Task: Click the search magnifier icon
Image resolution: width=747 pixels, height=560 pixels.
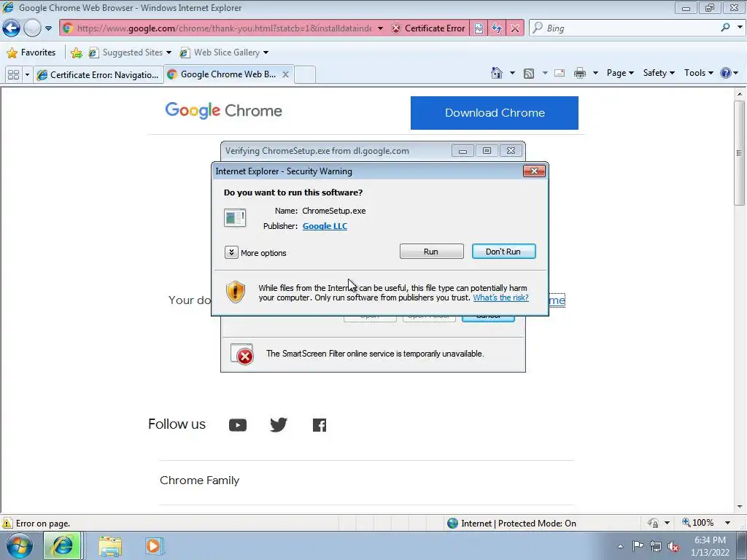Action: click(x=725, y=28)
